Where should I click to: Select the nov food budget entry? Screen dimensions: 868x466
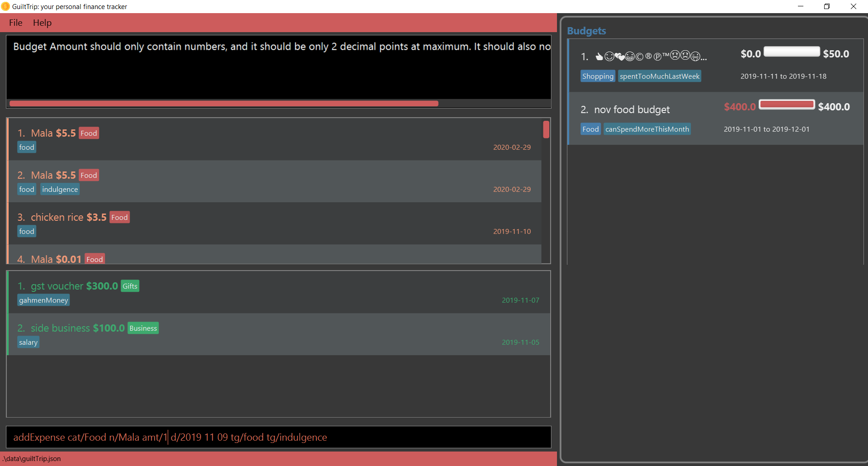coord(716,119)
